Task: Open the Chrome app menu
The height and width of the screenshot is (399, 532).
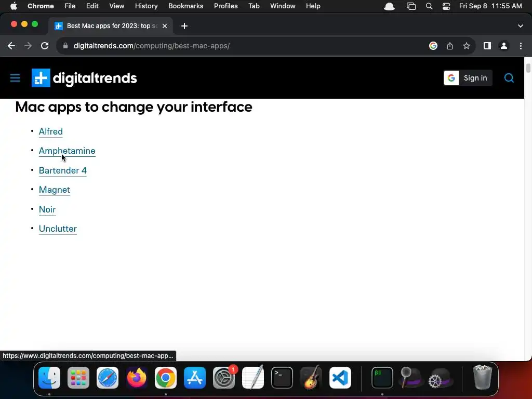Action: coord(41,6)
